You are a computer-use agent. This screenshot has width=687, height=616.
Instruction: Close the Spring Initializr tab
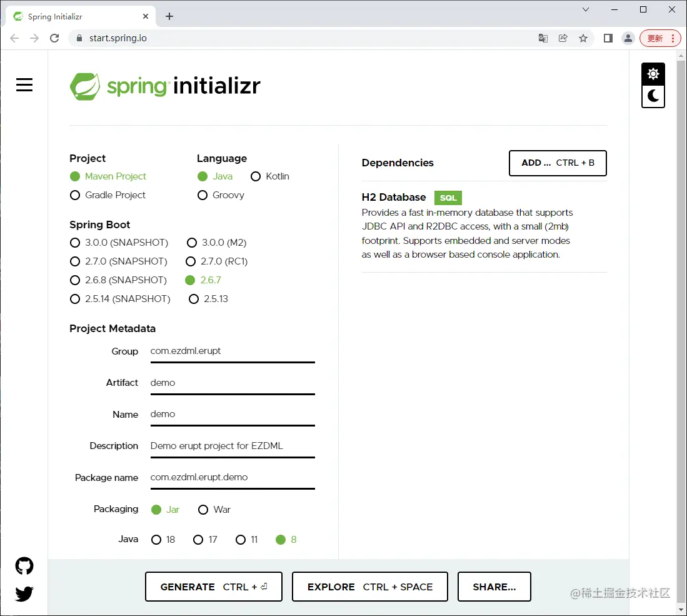point(146,16)
